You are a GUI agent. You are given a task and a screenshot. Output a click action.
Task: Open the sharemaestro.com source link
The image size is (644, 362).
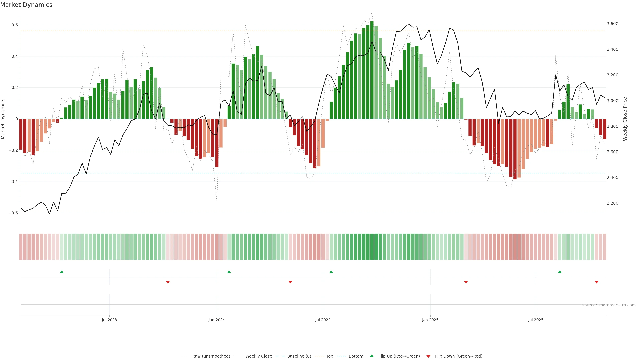click(x=609, y=305)
